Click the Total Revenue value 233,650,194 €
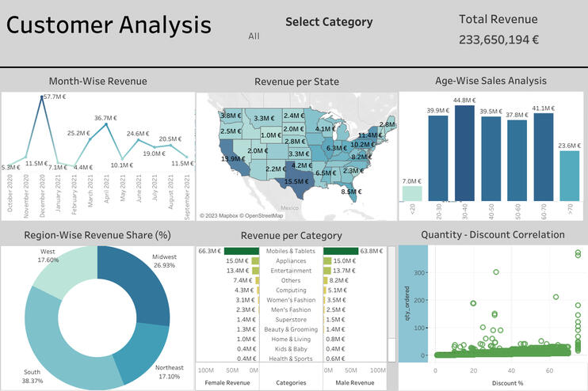588x391 pixels. click(x=498, y=39)
